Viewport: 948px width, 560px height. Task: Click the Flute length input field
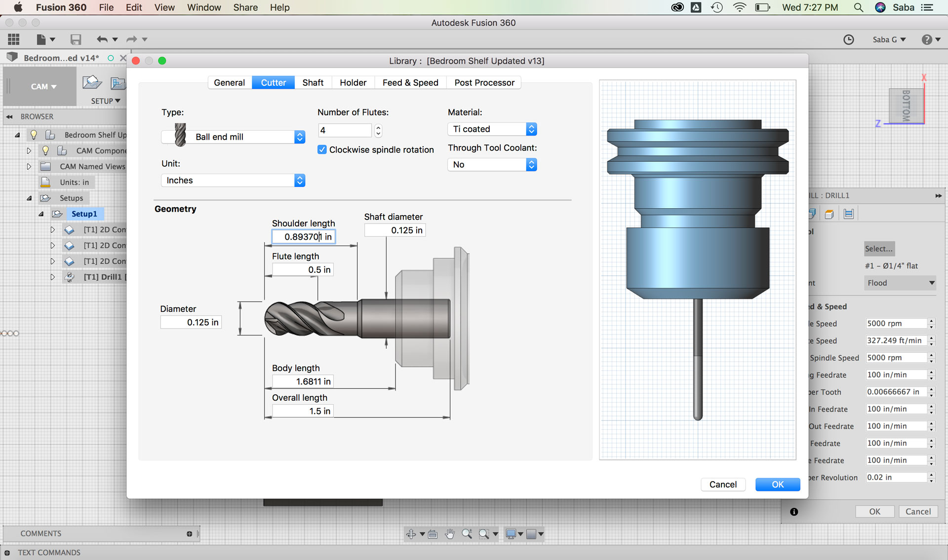[302, 270]
